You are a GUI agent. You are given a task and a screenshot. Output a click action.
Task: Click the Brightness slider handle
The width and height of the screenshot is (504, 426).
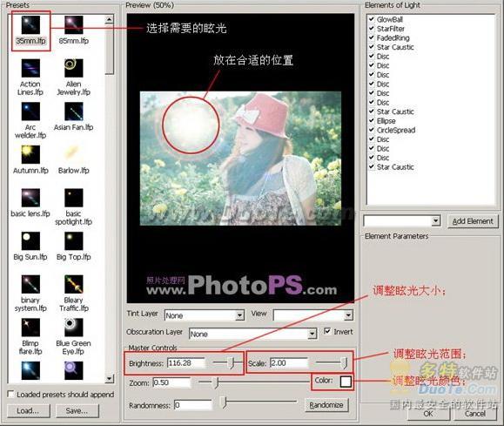click(232, 363)
